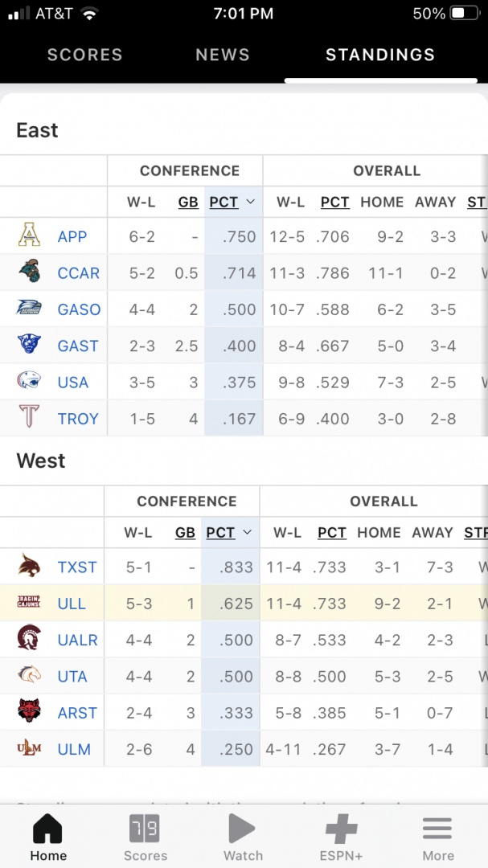Sort East standings by GB column

click(188, 202)
